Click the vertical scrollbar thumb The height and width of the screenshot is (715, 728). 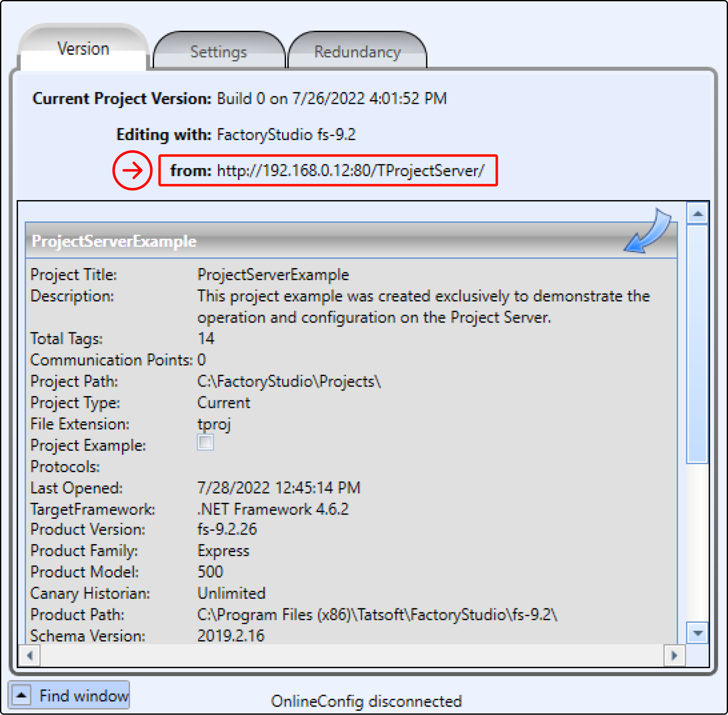point(698,344)
